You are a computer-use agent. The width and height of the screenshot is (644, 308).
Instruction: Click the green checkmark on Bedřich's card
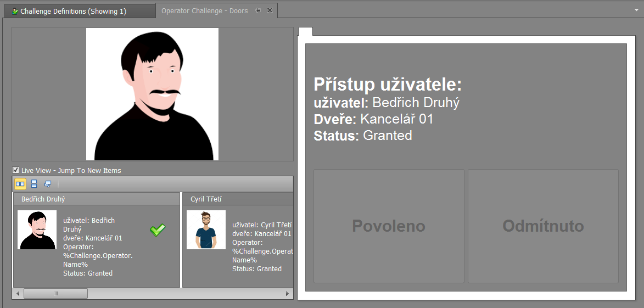158,231
